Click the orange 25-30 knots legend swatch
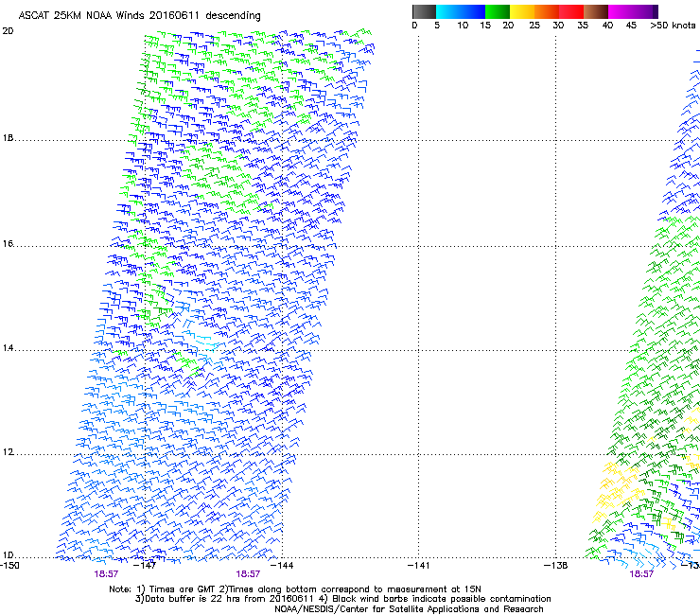Screen dimensions: 700x615 547,11
